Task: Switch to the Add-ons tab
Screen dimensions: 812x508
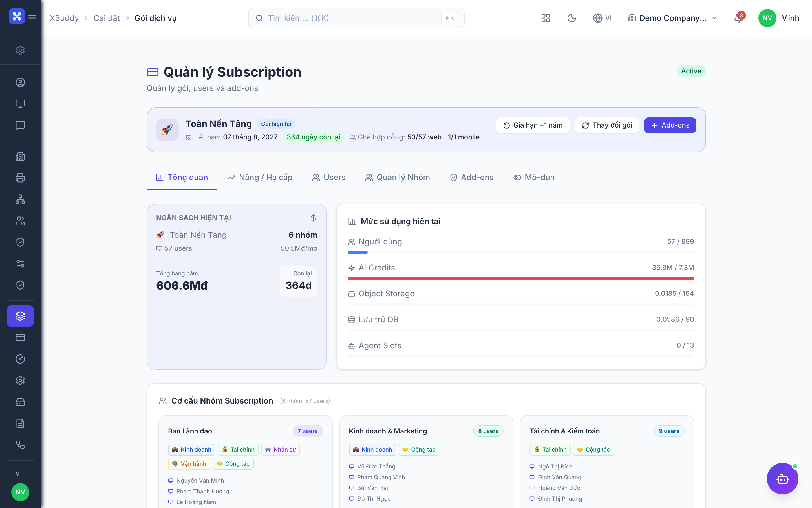Action: click(x=471, y=178)
